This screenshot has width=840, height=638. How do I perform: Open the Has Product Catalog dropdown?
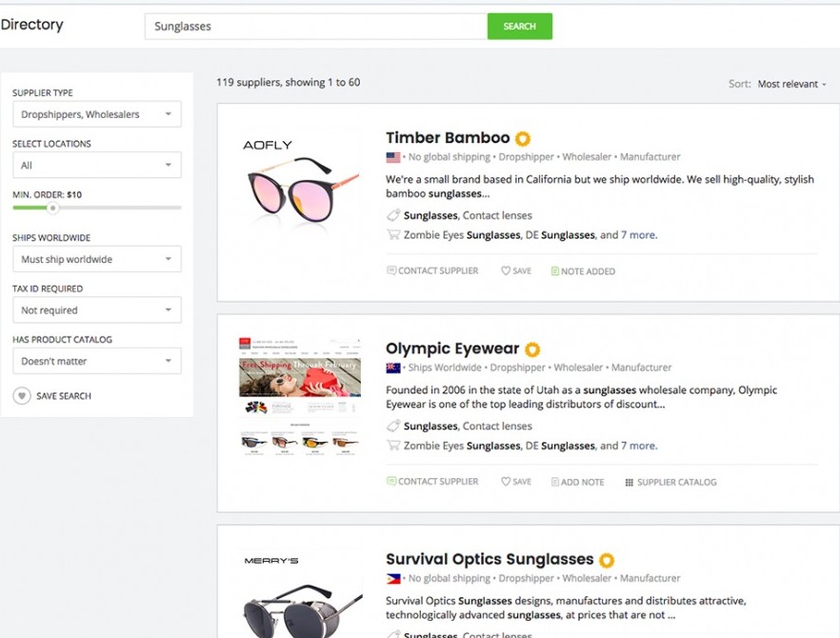click(97, 361)
